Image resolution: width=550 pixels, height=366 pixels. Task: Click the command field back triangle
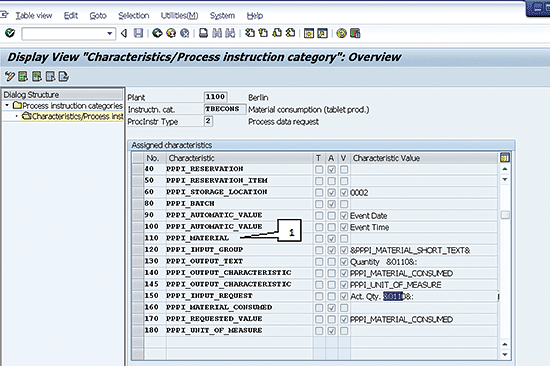coord(123,33)
